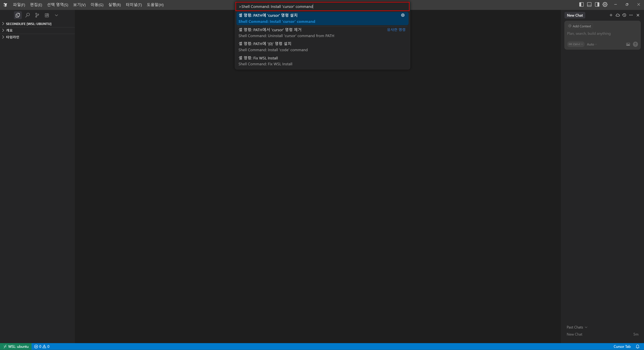Screen dimensions: 644x350
Task: Start a new chat with plus icon
Action: 611,15
